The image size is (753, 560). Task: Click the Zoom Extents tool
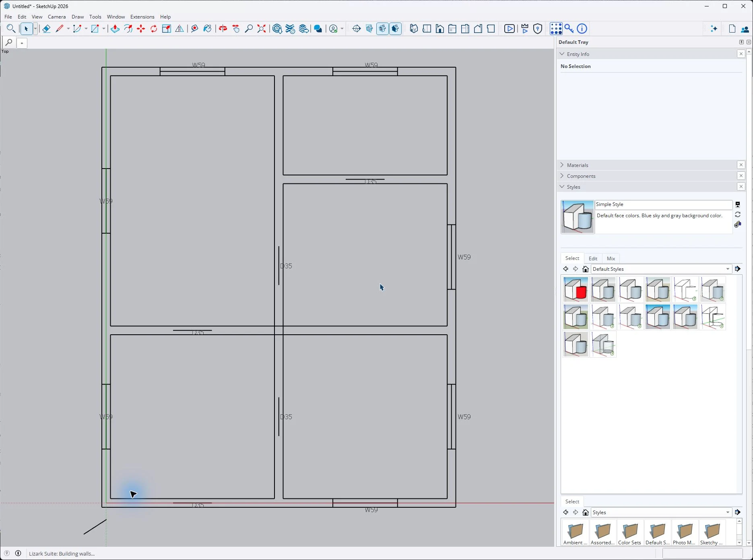262,29
